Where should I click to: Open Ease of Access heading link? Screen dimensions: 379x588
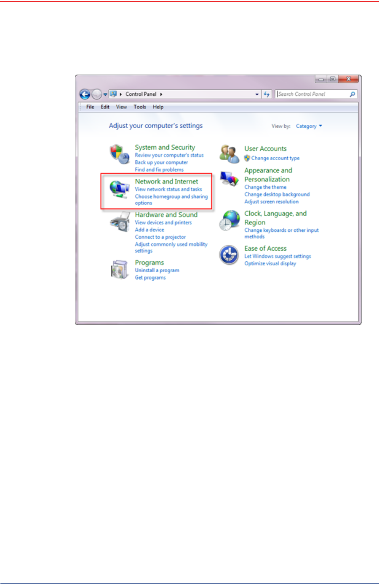[x=265, y=248]
